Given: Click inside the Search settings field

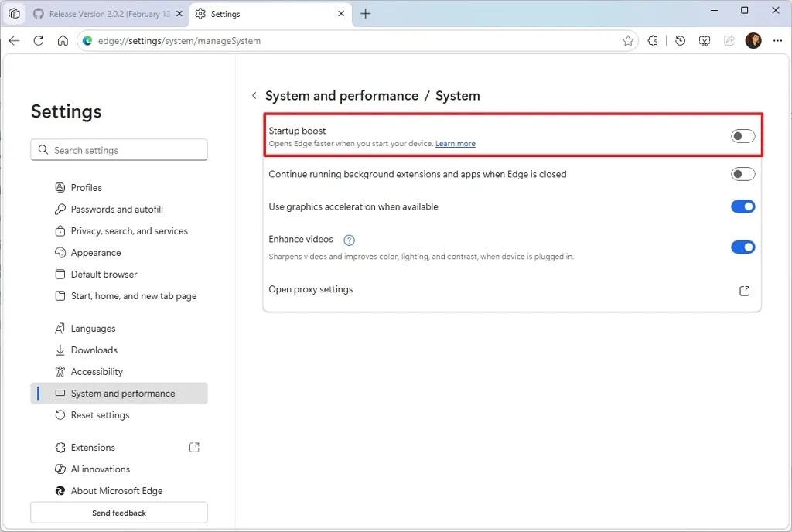Looking at the screenshot, I should click(x=118, y=149).
